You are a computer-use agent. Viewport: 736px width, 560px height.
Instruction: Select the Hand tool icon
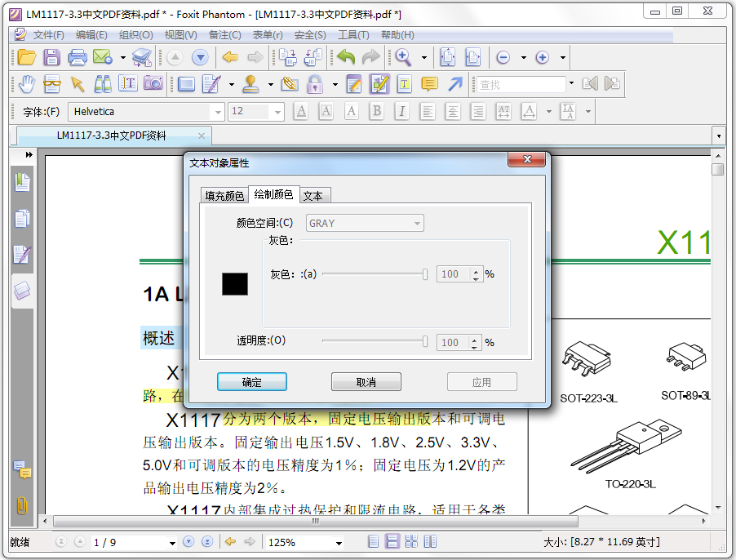click(x=27, y=84)
